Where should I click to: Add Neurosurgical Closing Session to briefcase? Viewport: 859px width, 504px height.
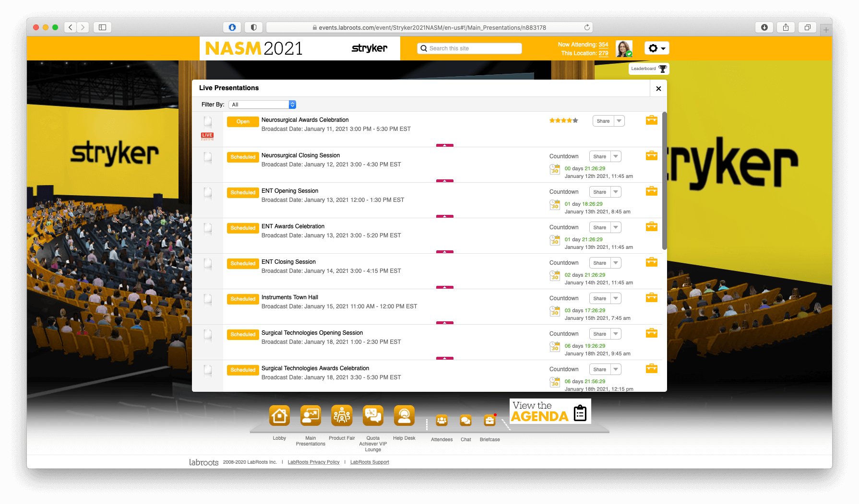pyautogui.click(x=652, y=155)
